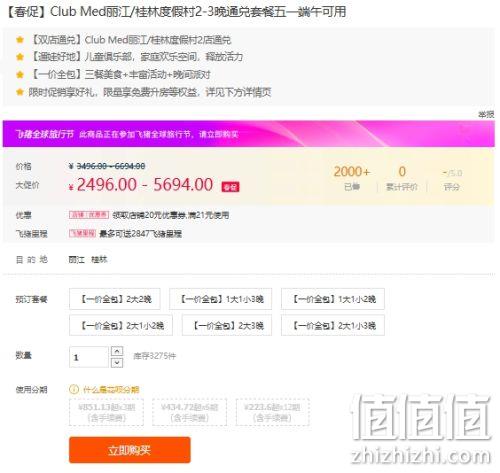500x473 pixels.
Task: Select the 6-period installment option ¥434.72
Action: click(x=189, y=412)
